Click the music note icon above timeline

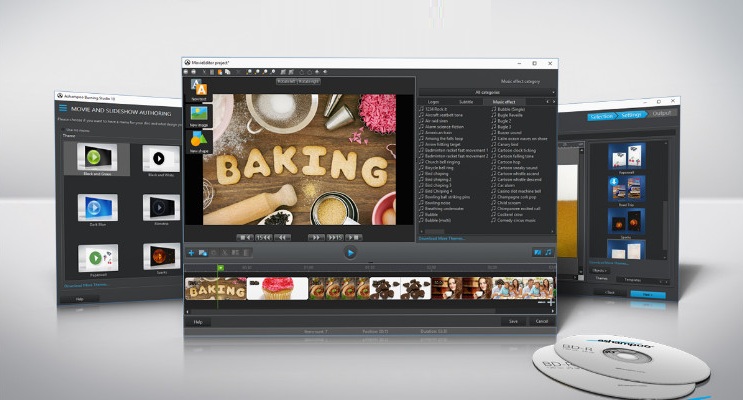[x=548, y=253]
